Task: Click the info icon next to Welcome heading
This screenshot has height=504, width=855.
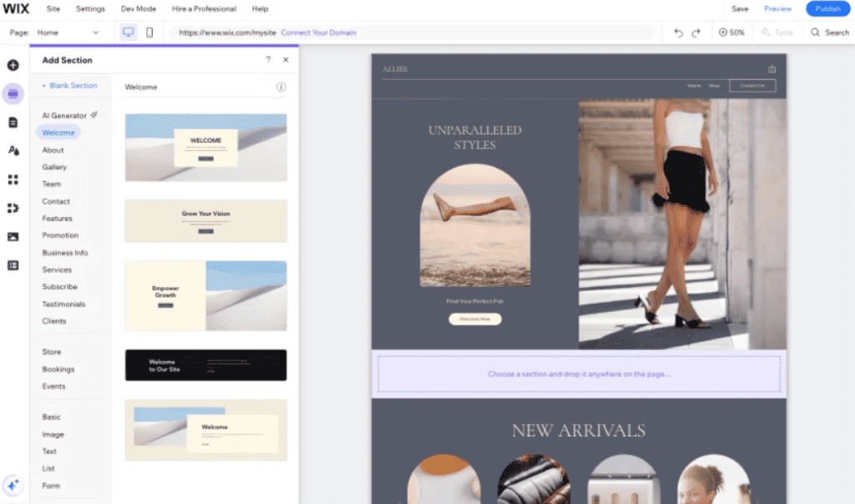Action: [x=281, y=87]
